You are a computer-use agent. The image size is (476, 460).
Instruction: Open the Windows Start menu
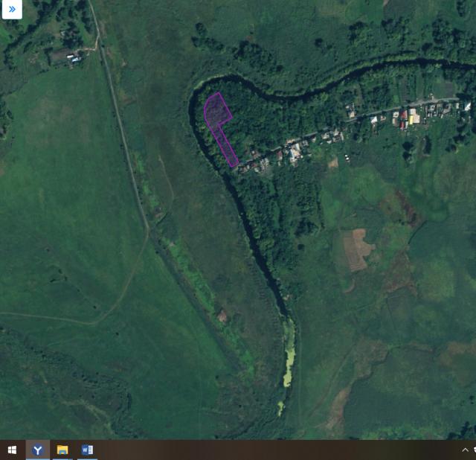[12, 450]
